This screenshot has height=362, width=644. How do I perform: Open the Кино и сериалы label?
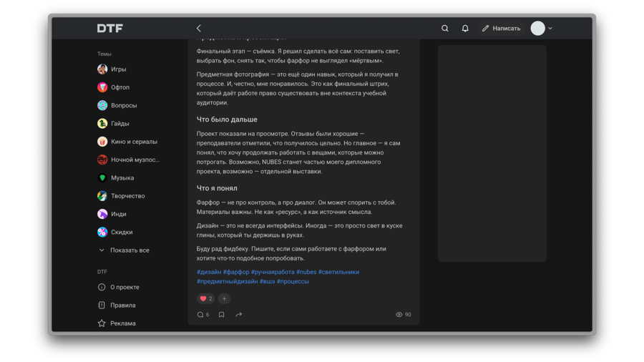coord(134,142)
